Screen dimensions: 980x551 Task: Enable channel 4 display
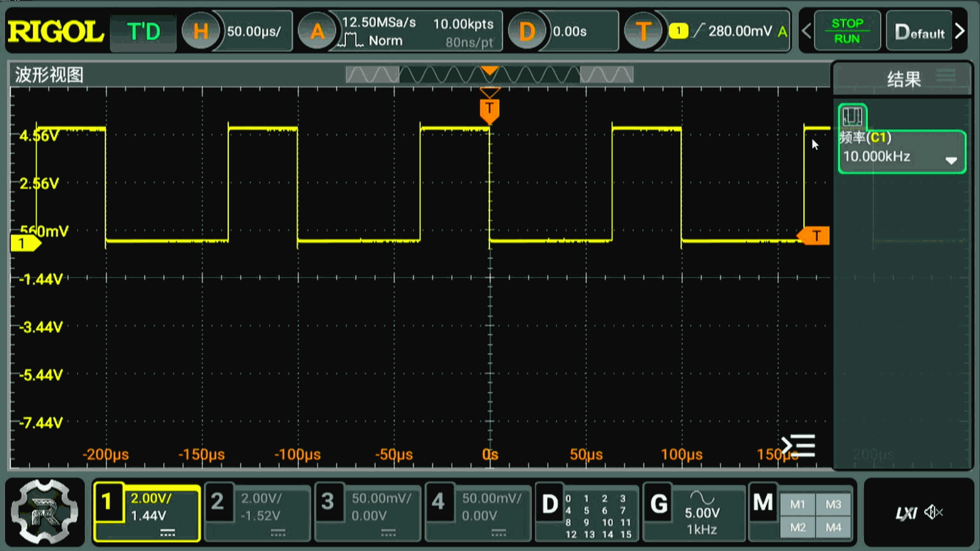[x=438, y=503]
